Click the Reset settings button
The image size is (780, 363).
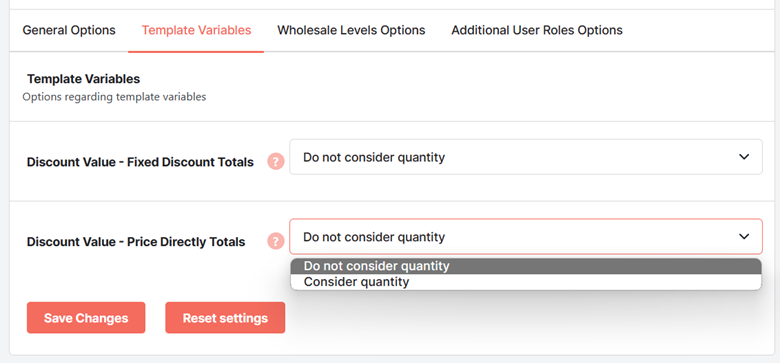225,318
